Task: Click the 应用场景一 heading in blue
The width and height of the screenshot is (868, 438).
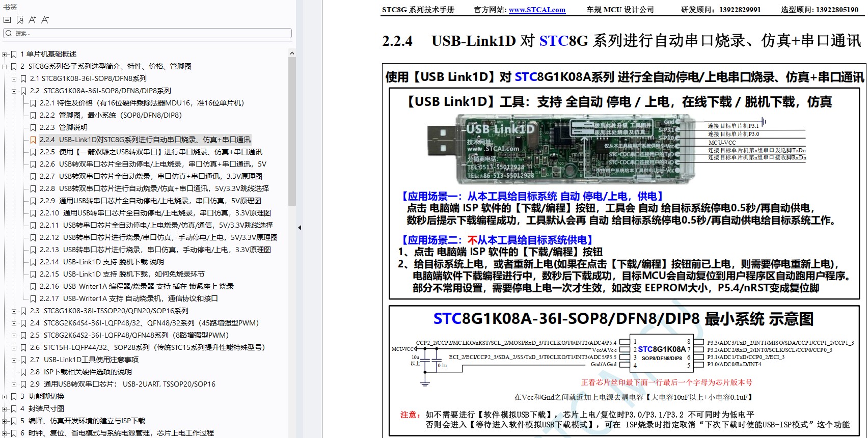Action: click(533, 196)
